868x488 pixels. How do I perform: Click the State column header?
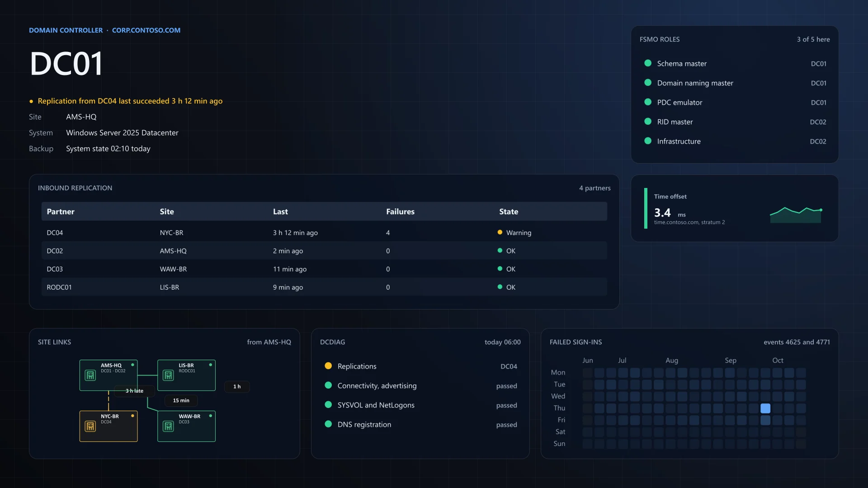tap(509, 211)
